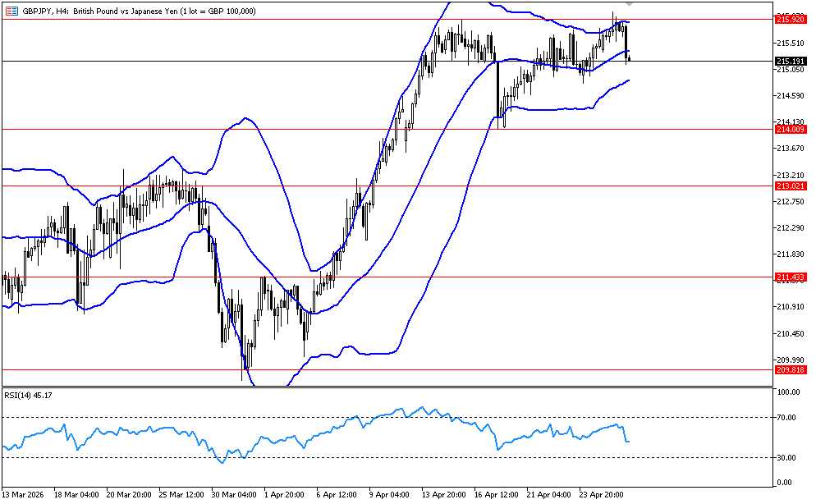The width and height of the screenshot is (816, 504).
Task: Select the 209.818 red price level tag
Action: (x=789, y=370)
